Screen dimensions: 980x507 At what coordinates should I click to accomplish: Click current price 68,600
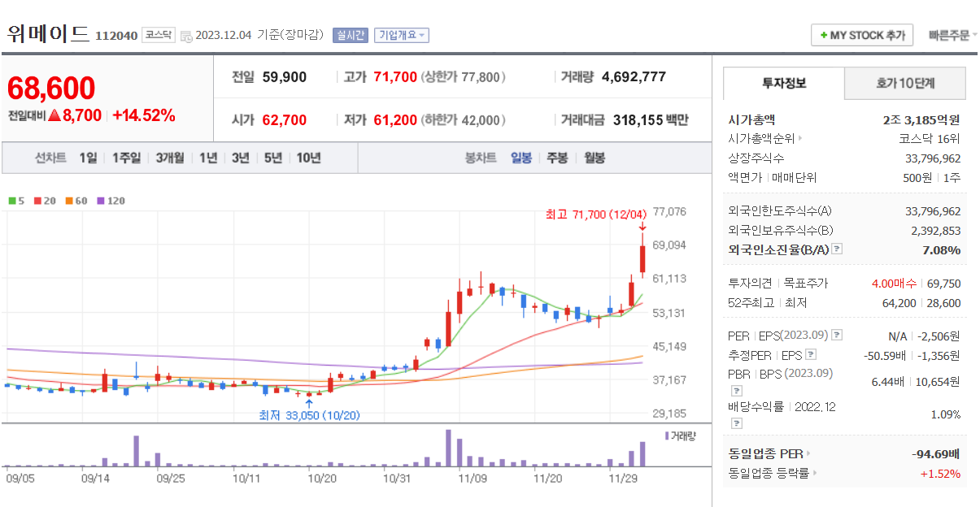[x=51, y=88]
